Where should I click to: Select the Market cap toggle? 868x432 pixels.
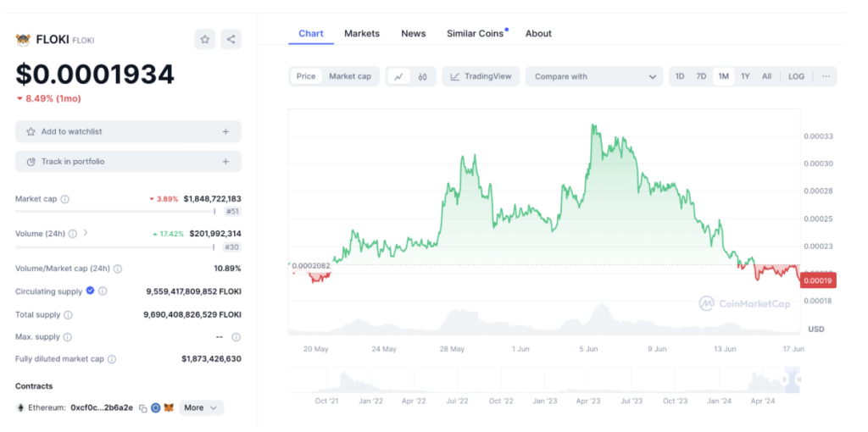(350, 76)
